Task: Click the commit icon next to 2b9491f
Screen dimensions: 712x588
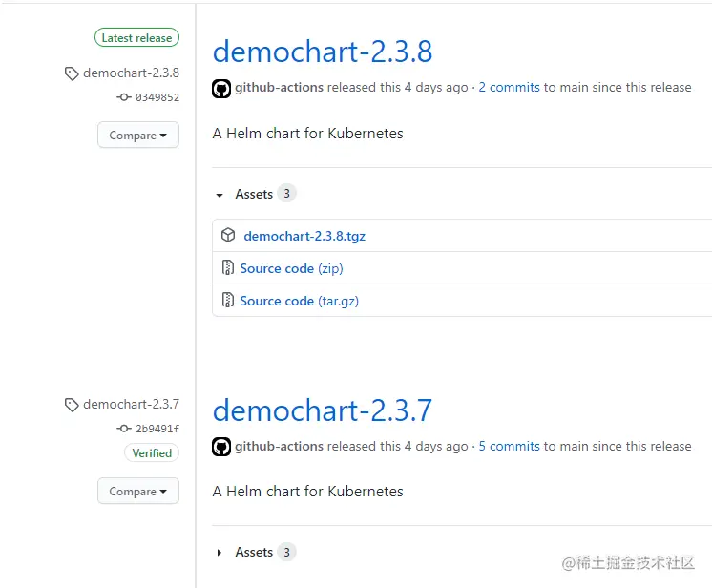Action: tap(123, 429)
